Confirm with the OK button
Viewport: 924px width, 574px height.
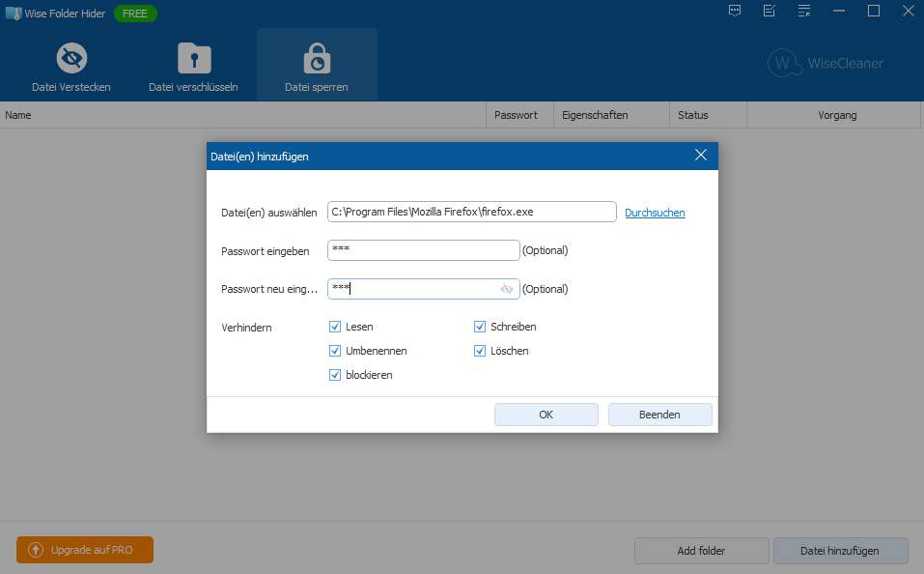(546, 415)
